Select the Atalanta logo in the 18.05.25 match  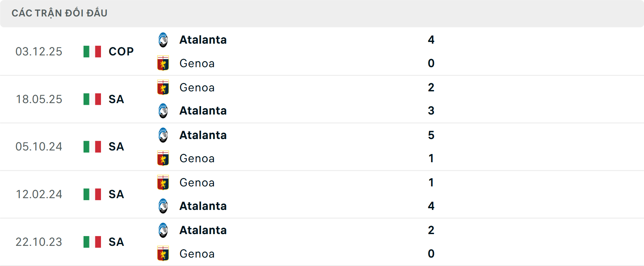tap(163, 111)
